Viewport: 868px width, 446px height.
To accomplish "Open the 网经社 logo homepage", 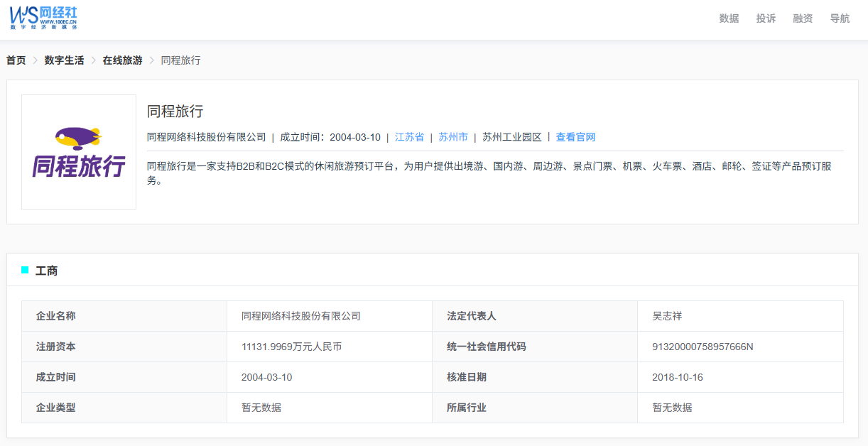I will pos(43,18).
